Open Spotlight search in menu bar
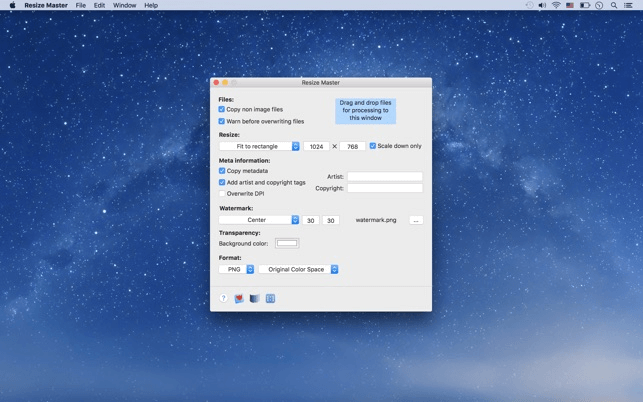643x402 pixels. 614,5
